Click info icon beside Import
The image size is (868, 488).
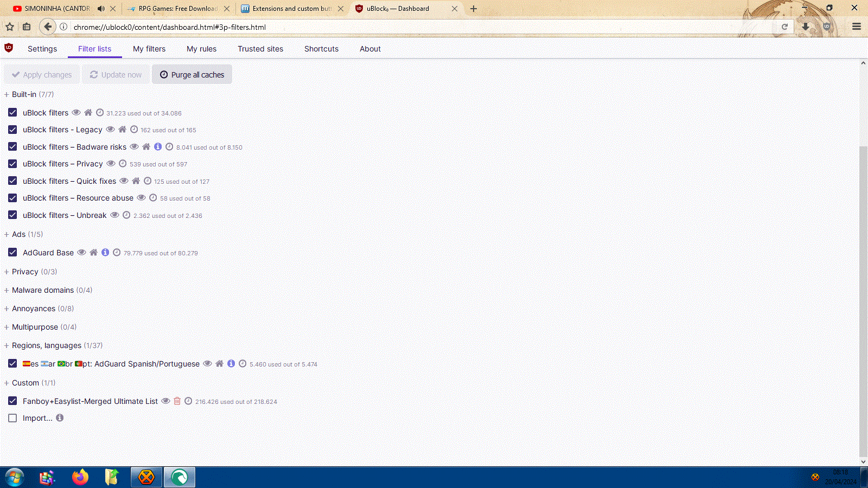coord(60,418)
